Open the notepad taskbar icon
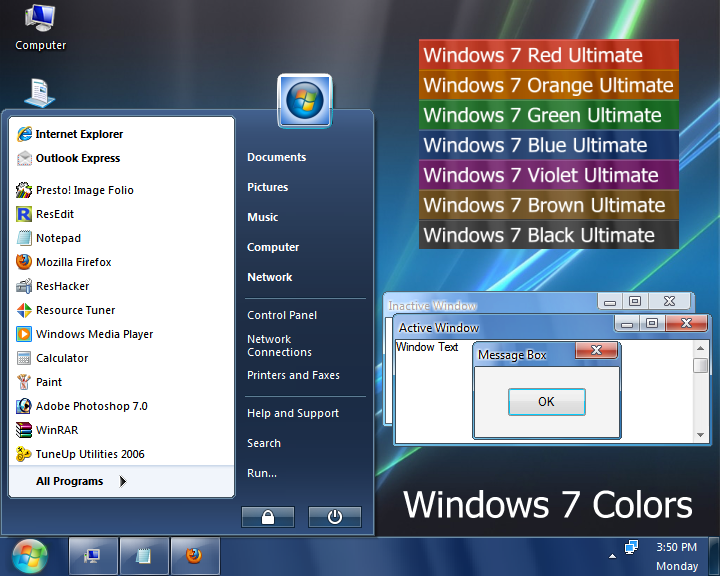Image resolution: width=720 pixels, height=576 pixels. tap(144, 556)
